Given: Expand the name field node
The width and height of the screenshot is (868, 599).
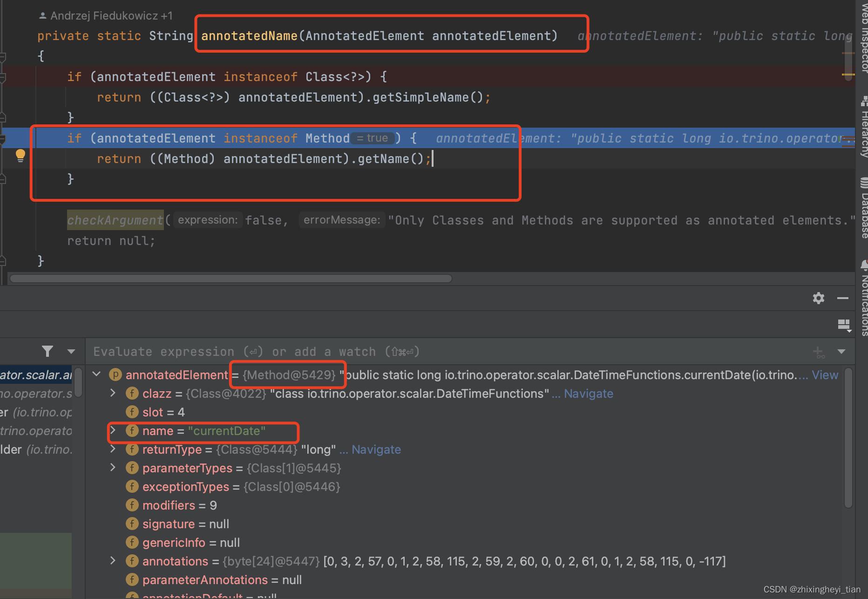Looking at the screenshot, I should point(113,430).
